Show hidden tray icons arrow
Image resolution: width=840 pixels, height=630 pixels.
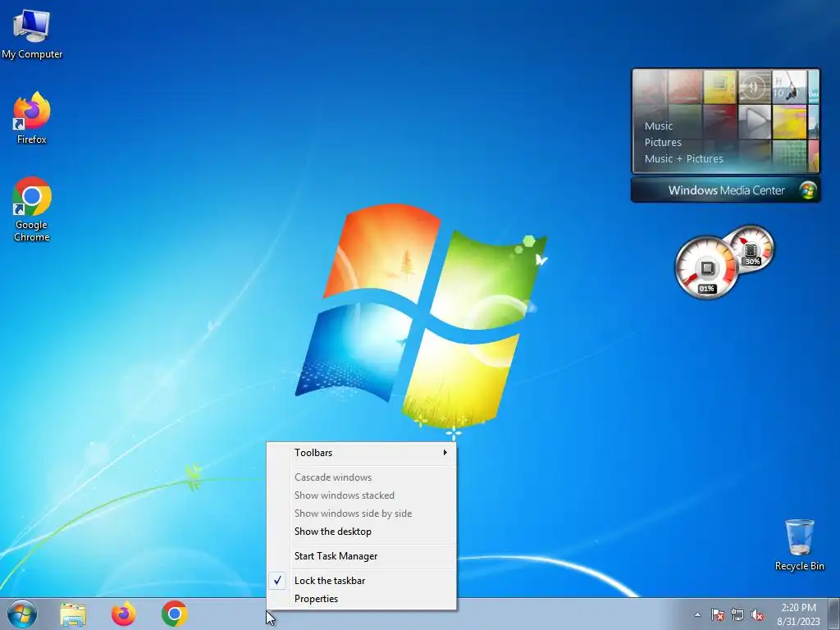(x=697, y=614)
